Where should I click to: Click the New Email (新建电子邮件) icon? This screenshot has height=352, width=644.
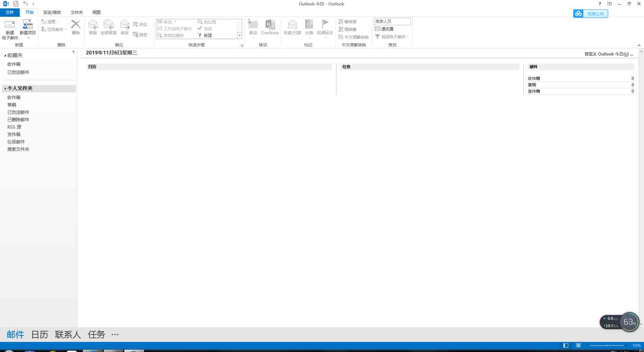click(10, 25)
